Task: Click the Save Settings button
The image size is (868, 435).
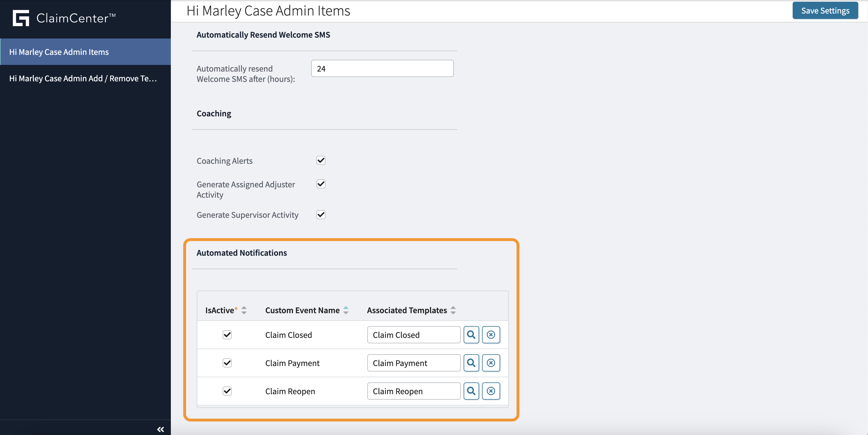Action: tap(825, 10)
